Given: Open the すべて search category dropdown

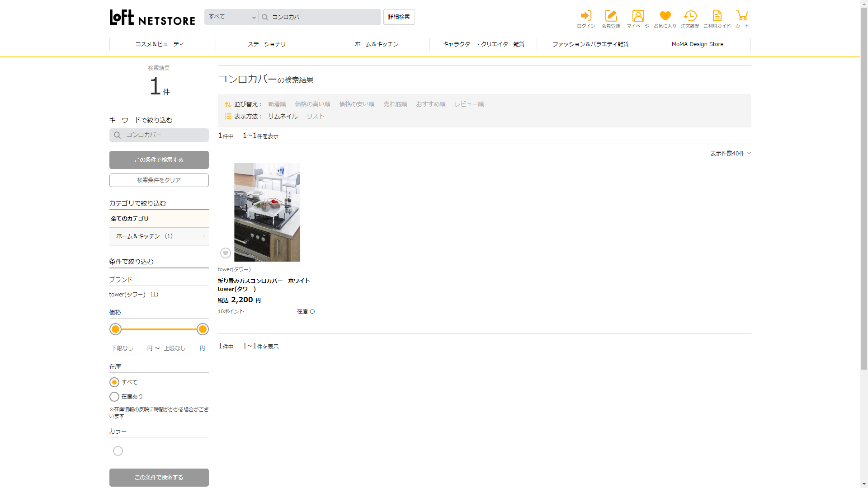Looking at the screenshot, I should click(231, 17).
